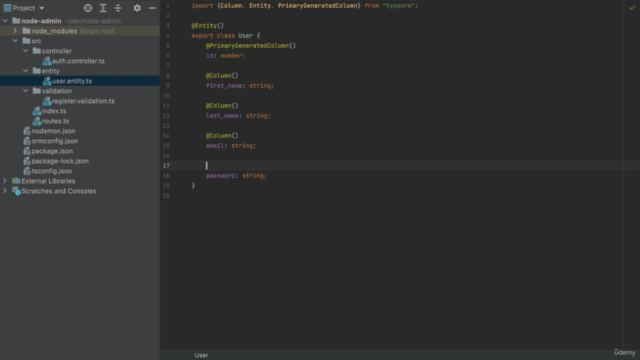Click 'export class User {' line

(226, 36)
